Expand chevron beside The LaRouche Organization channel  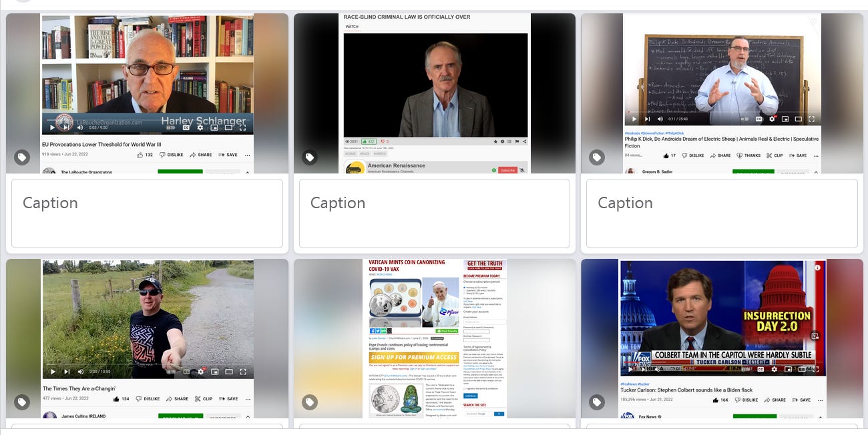click(247, 172)
